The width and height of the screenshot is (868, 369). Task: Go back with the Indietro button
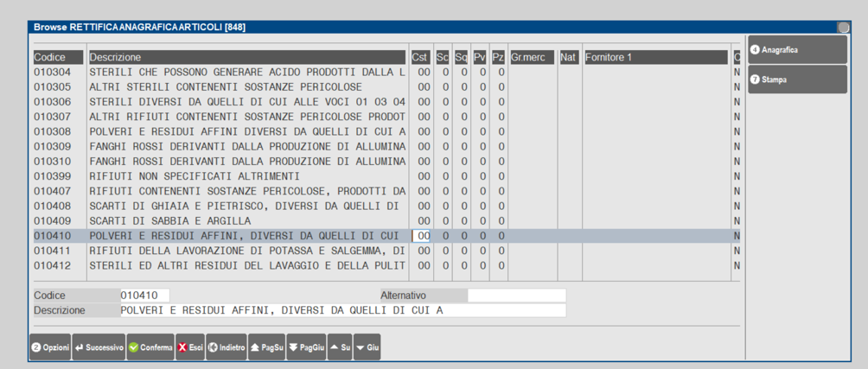coord(227,347)
